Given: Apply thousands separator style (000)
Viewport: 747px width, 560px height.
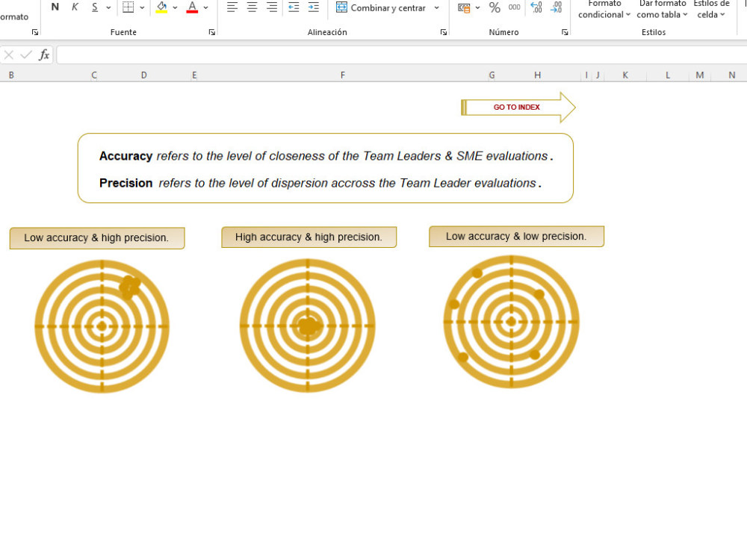Looking at the screenshot, I should [515, 7].
